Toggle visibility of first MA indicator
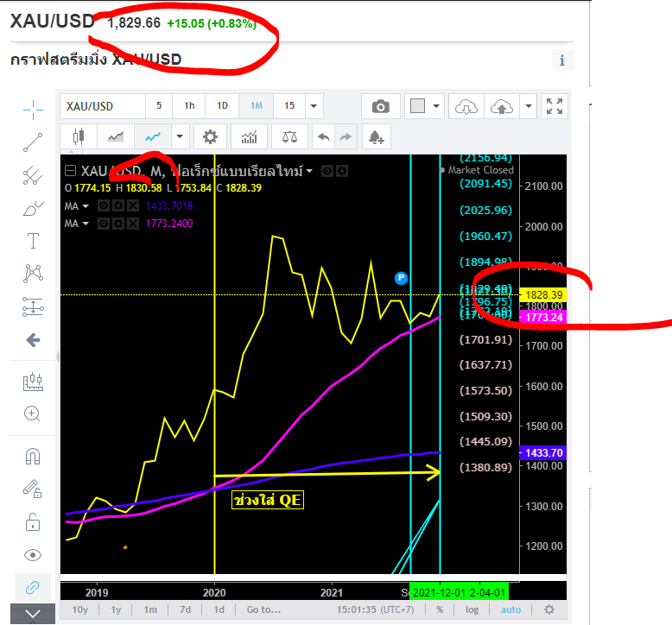Image resolution: width=672 pixels, height=625 pixels. tap(104, 206)
